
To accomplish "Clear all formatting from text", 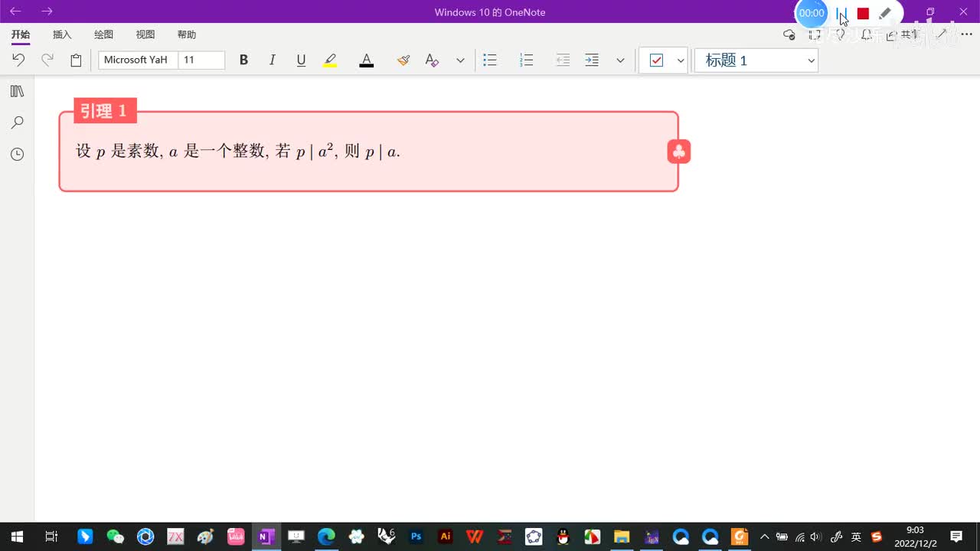I will coord(432,60).
